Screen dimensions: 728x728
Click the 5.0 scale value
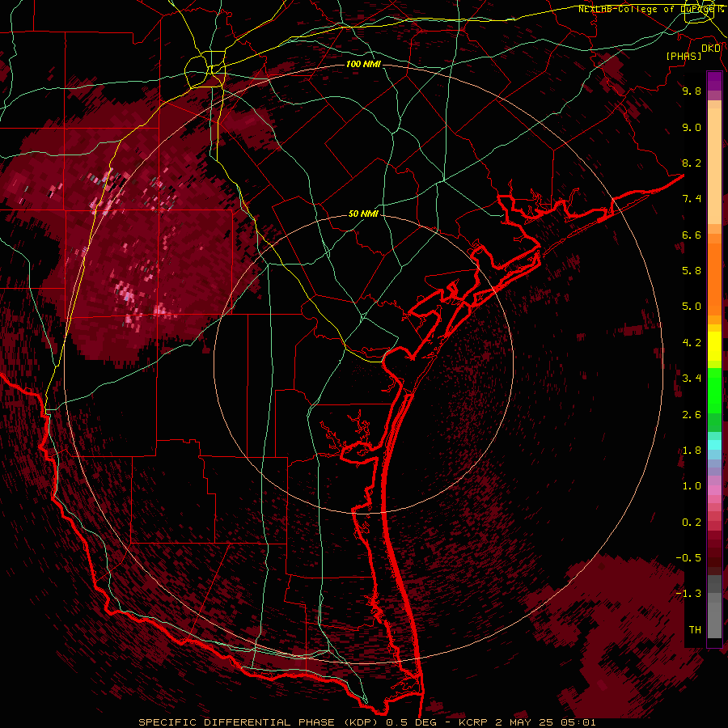[x=692, y=307]
